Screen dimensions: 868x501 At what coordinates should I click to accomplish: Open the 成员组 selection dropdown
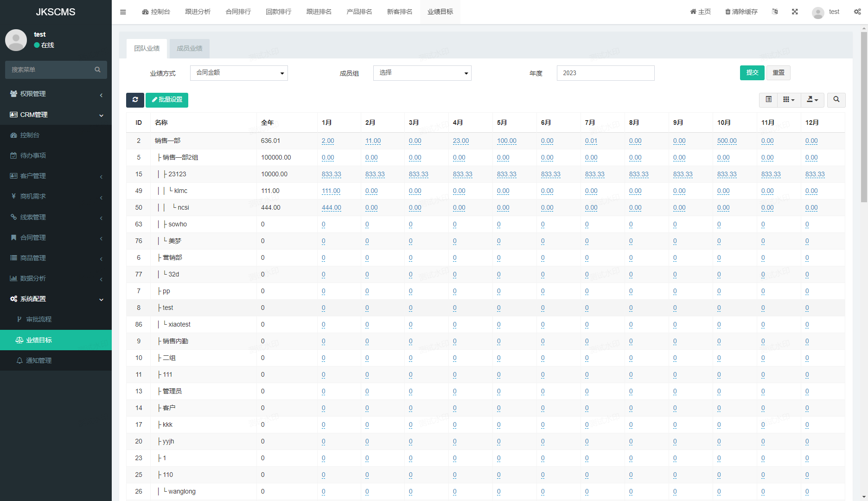[x=422, y=73]
